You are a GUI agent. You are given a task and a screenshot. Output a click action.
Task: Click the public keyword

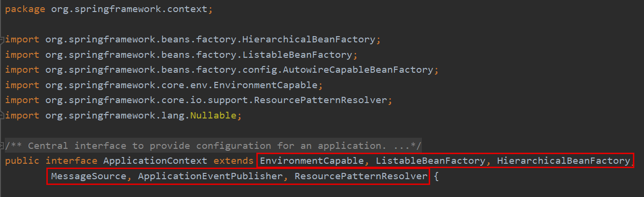click(22, 161)
